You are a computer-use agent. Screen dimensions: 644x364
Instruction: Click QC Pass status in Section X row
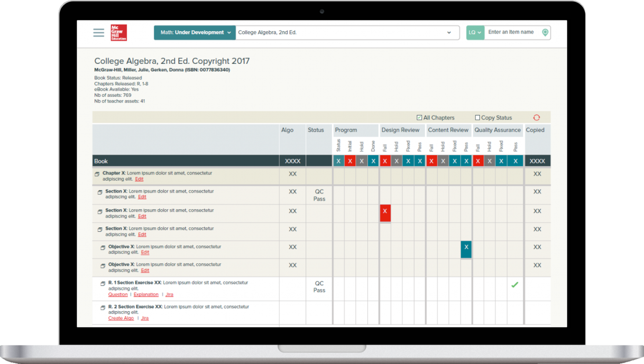(319, 195)
